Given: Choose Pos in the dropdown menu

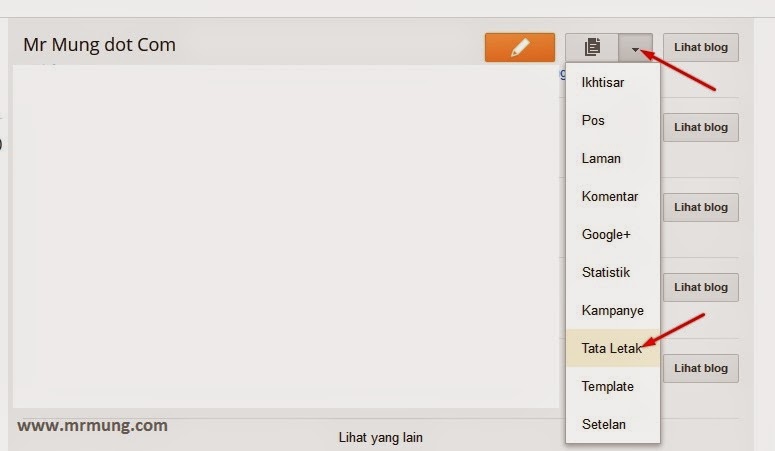Looking at the screenshot, I should click(612, 120).
